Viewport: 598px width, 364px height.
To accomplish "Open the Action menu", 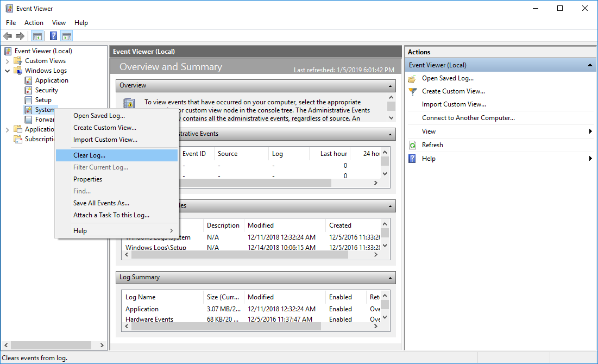I will click(34, 22).
